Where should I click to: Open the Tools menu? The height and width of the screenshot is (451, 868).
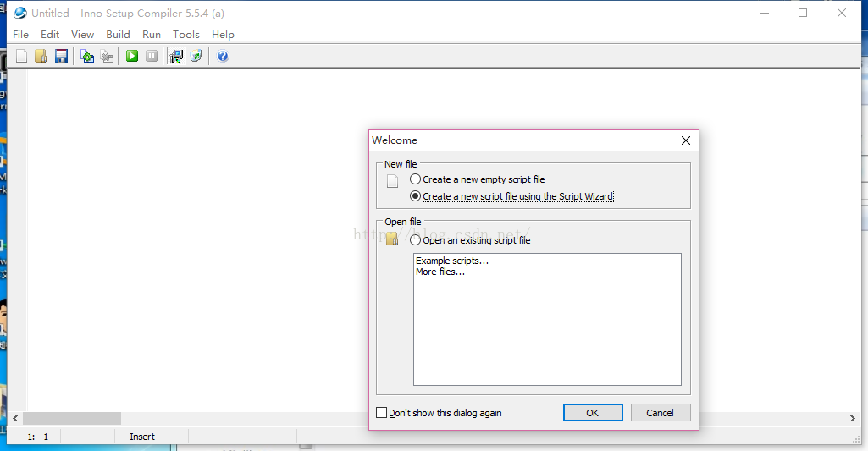(186, 35)
